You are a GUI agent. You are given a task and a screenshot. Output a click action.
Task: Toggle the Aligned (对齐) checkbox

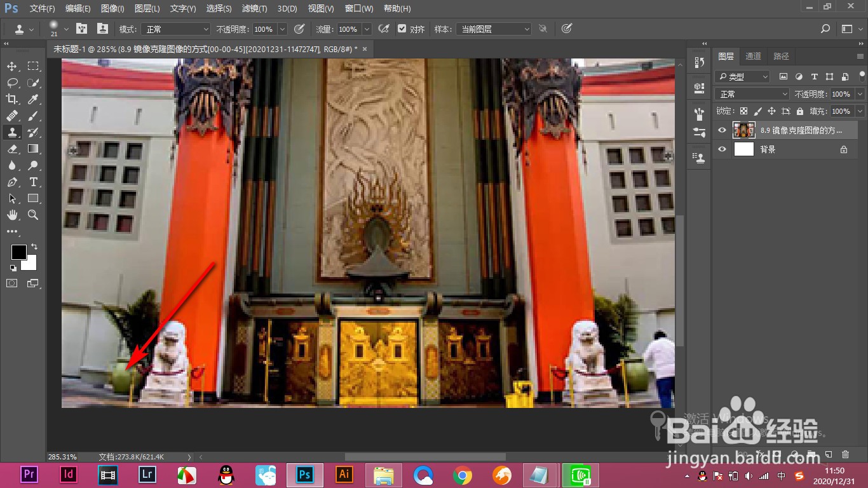click(x=402, y=29)
